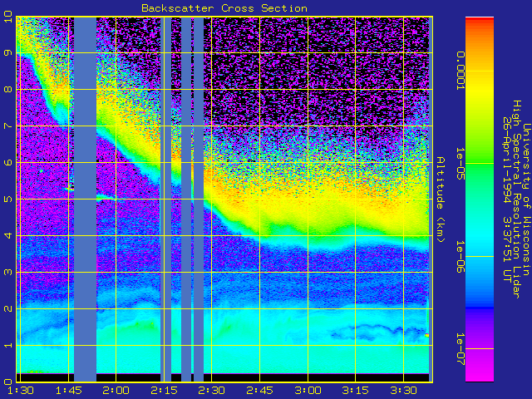
Task: Click altitude label 3 on left axis
Action: point(8,272)
